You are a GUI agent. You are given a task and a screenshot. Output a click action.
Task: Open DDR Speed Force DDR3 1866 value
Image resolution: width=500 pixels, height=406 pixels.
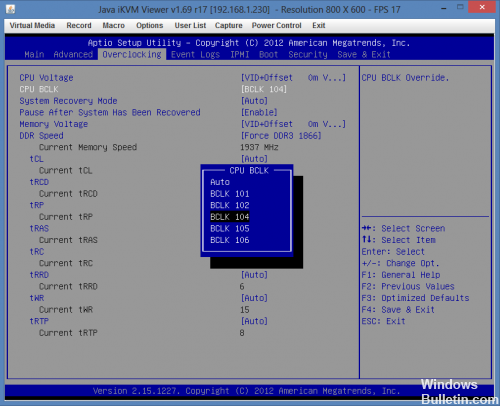(281, 136)
